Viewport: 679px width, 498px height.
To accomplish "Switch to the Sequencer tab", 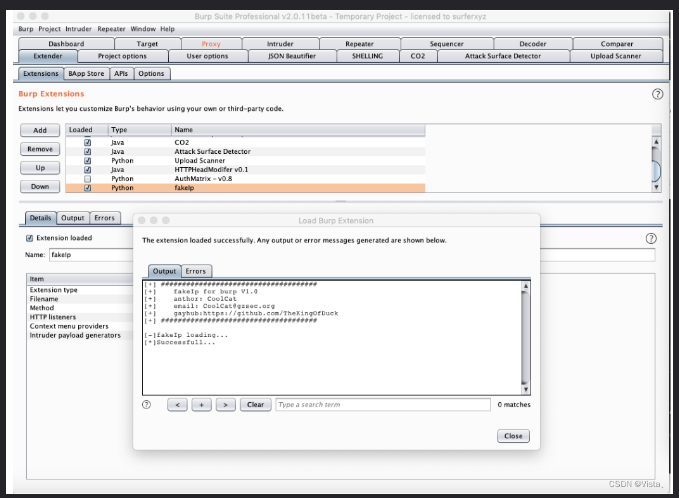I will 446,44.
